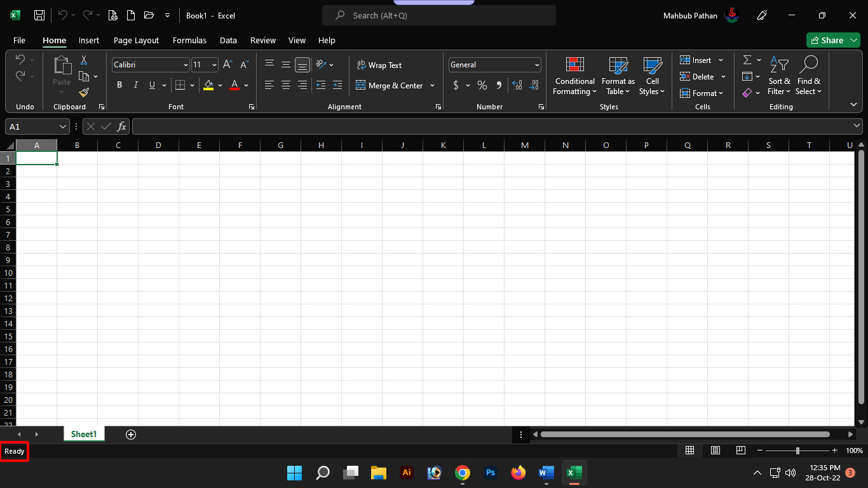
Task: Click Increase Font Size icon
Action: pyautogui.click(x=227, y=65)
